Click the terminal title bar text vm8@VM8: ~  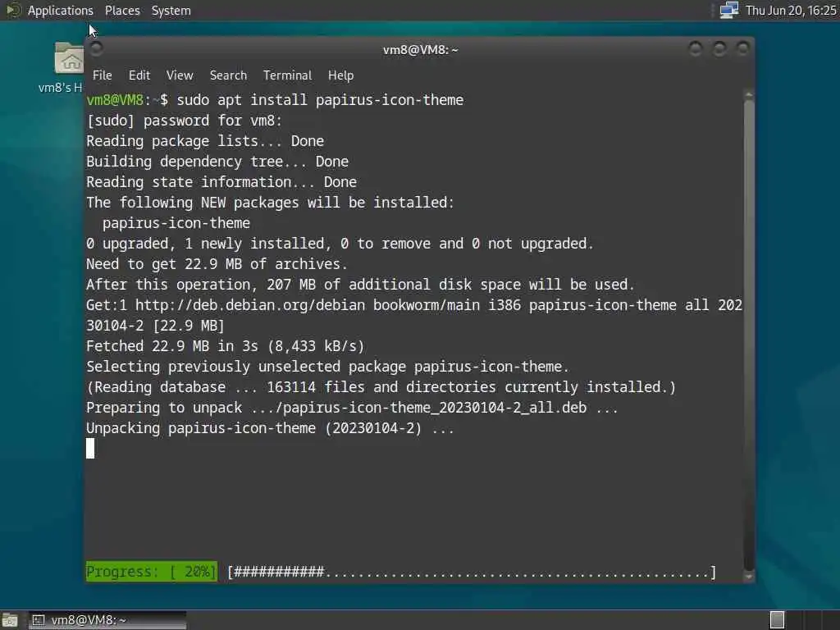[x=420, y=50]
